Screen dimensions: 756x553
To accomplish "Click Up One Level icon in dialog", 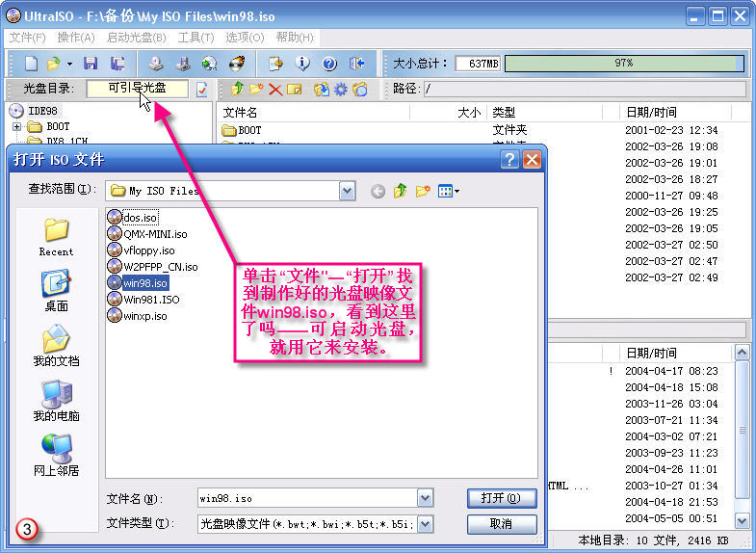I will 401,191.
